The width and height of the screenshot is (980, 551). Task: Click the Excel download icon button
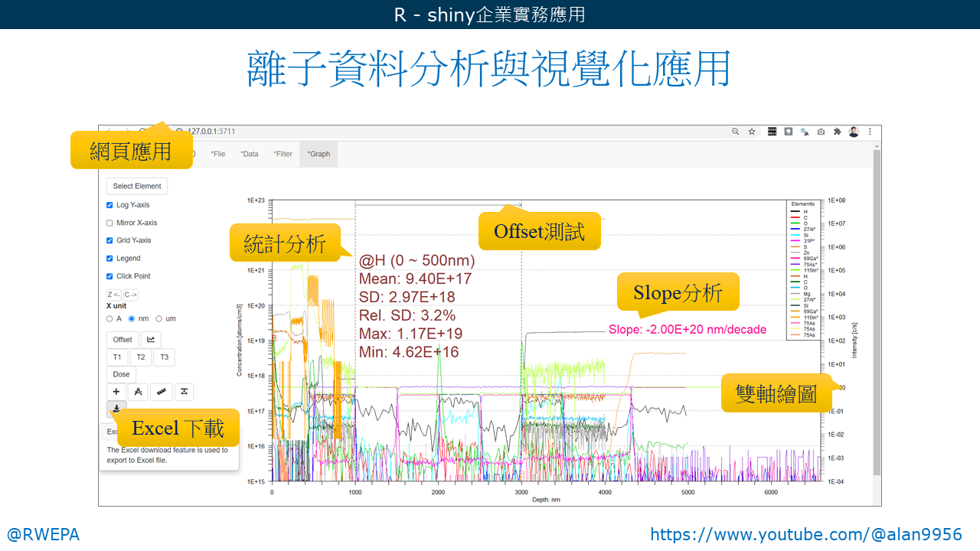(x=116, y=409)
